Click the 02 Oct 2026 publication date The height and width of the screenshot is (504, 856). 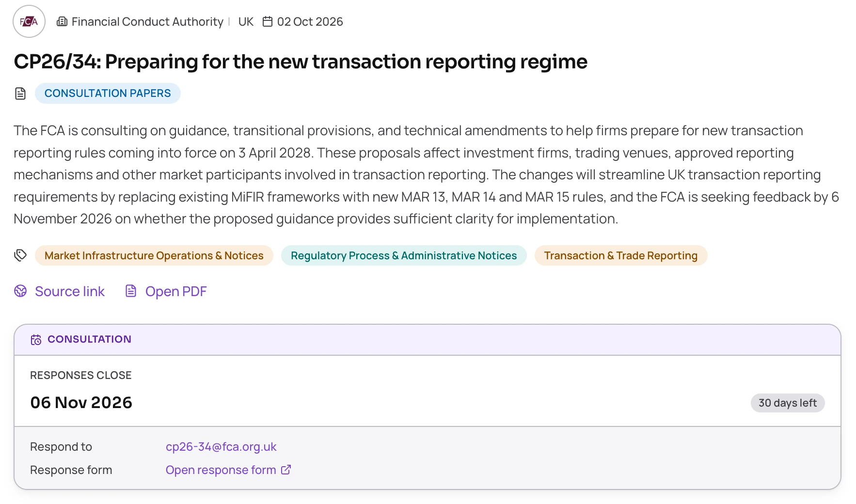(310, 22)
